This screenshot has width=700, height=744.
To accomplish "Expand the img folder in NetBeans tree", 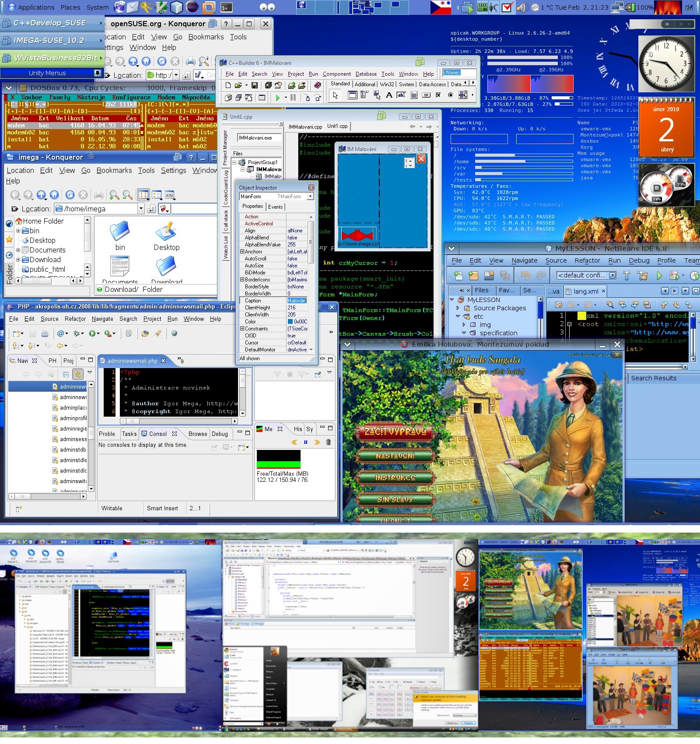I will point(464,325).
